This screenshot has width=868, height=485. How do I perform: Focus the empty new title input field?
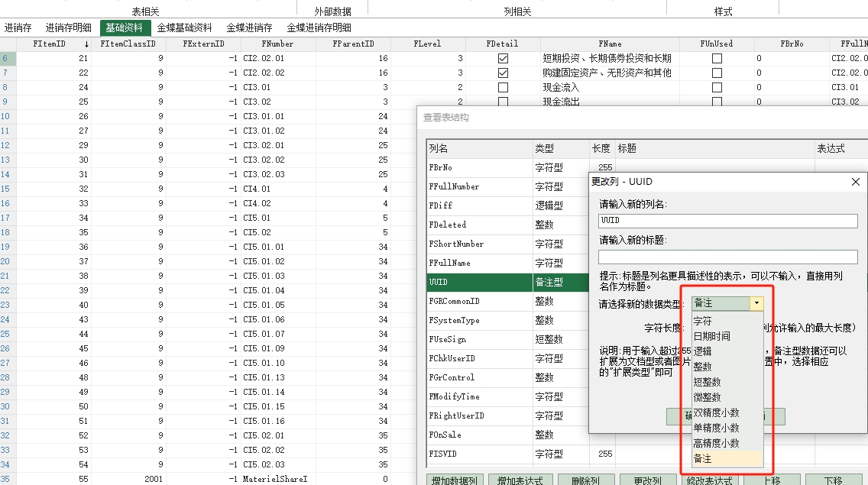pyautogui.click(x=727, y=257)
